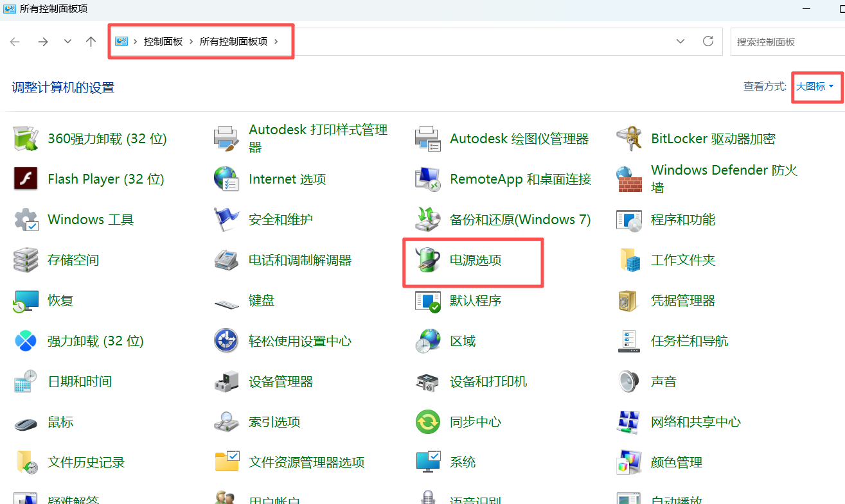Open the 同步中心 green sync icon
This screenshot has width=845, height=504.
click(428, 422)
